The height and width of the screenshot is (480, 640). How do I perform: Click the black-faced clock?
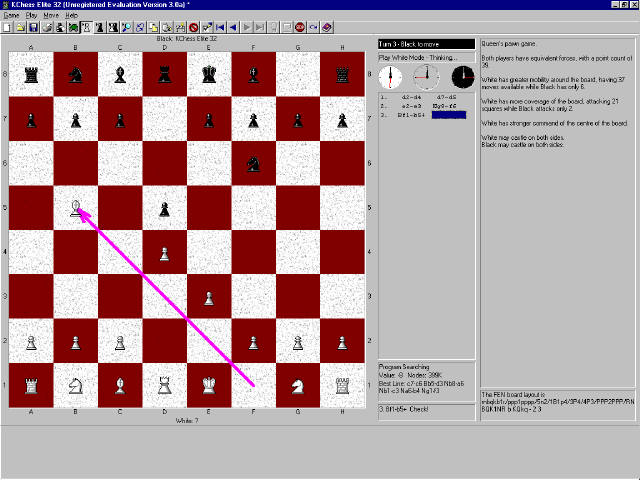click(462, 77)
